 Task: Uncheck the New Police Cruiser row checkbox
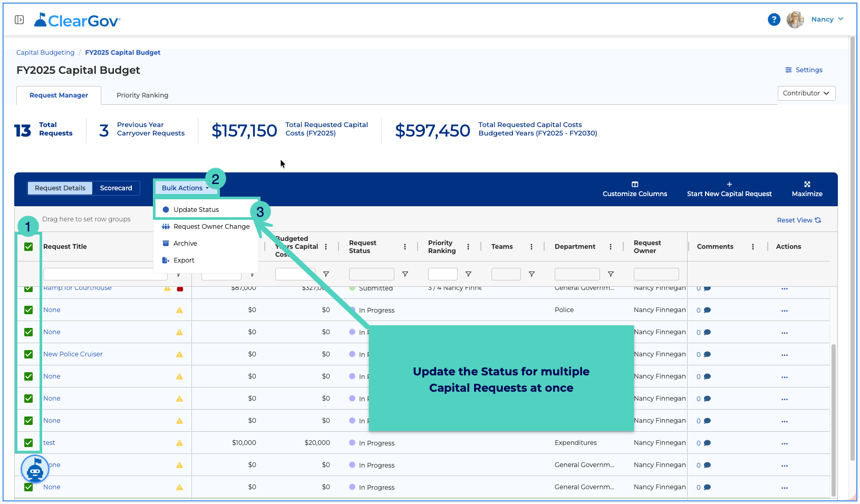click(28, 354)
